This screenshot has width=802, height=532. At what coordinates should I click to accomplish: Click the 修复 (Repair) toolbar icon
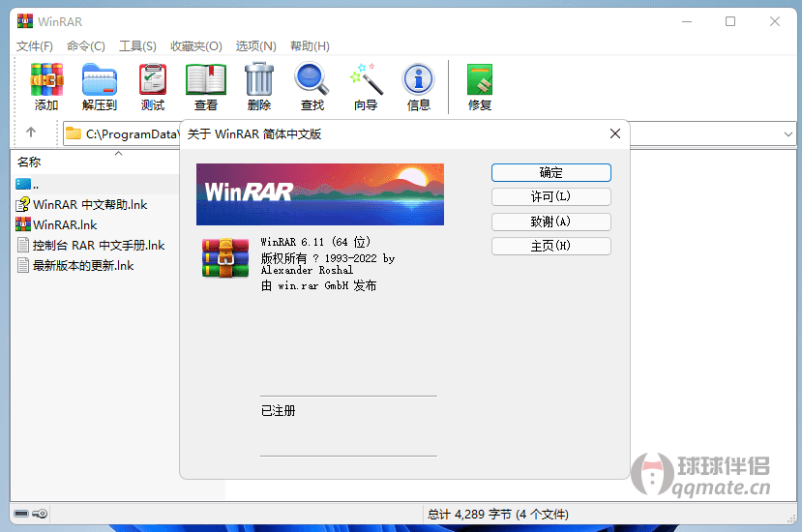click(x=480, y=85)
